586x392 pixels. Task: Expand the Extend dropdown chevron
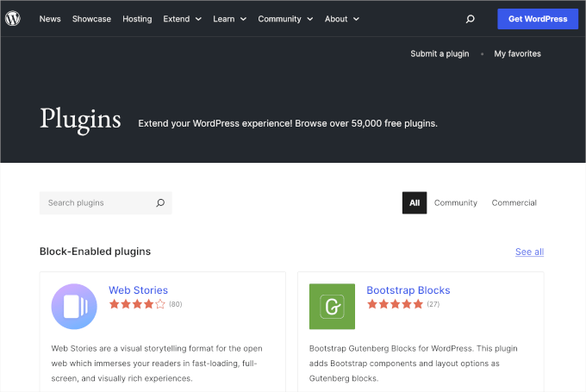click(x=198, y=19)
